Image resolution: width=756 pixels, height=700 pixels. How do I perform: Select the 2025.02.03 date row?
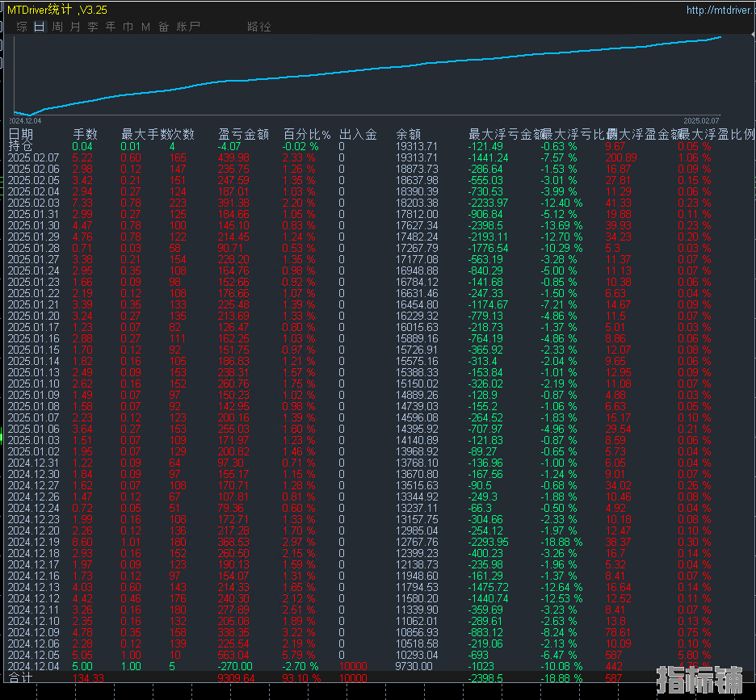33,203
